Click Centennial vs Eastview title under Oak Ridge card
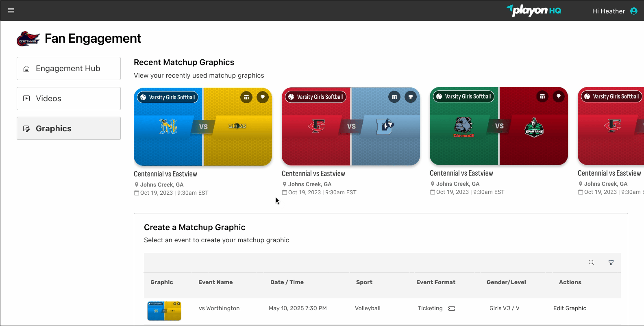 [461, 173]
